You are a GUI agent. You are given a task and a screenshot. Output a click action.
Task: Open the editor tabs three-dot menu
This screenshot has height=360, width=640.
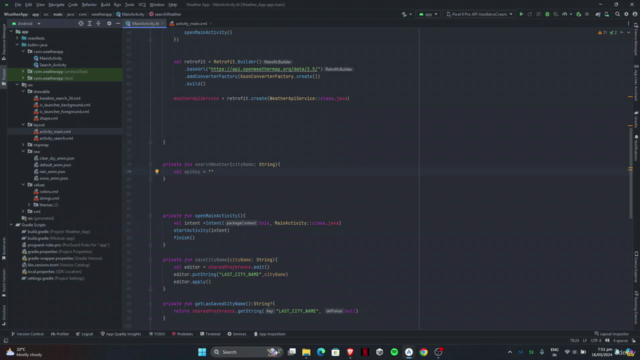[x=629, y=24]
